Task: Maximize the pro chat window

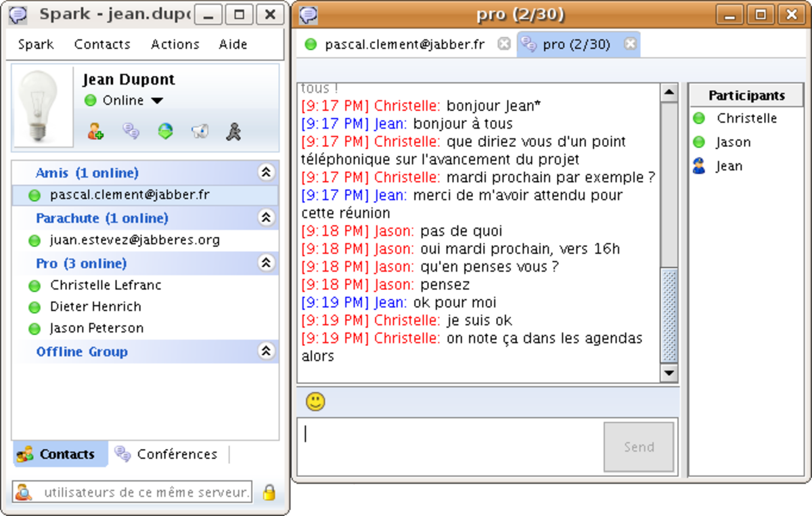Action: pos(761,14)
